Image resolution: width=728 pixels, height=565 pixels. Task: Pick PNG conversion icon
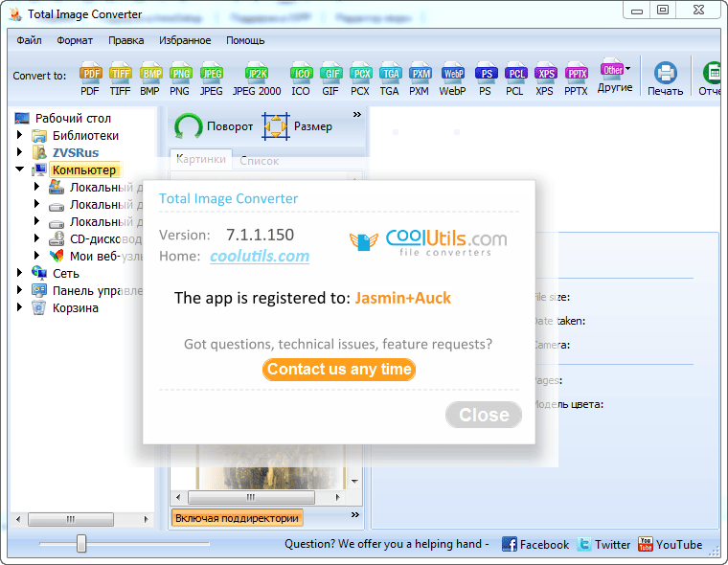coord(180,78)
